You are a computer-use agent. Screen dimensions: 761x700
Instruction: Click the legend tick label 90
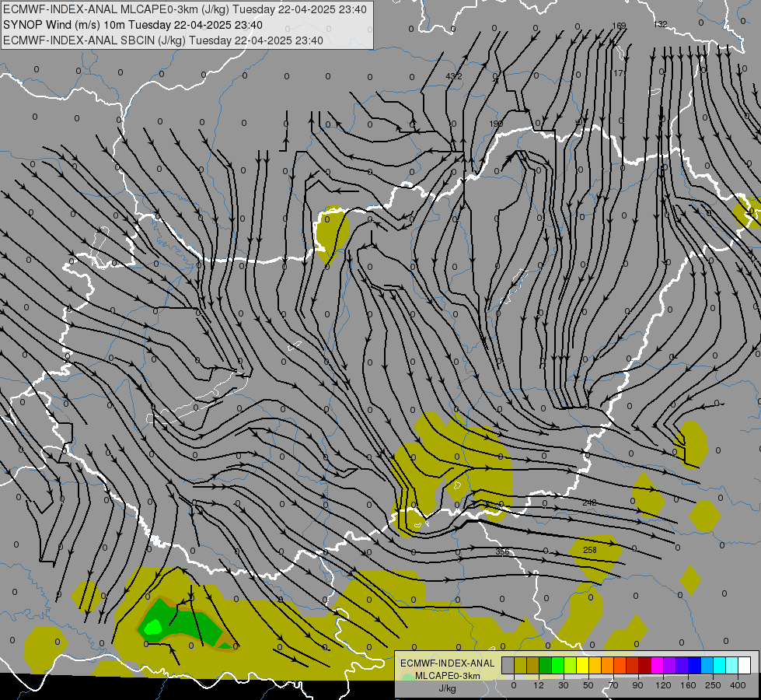tap(637, 685)
